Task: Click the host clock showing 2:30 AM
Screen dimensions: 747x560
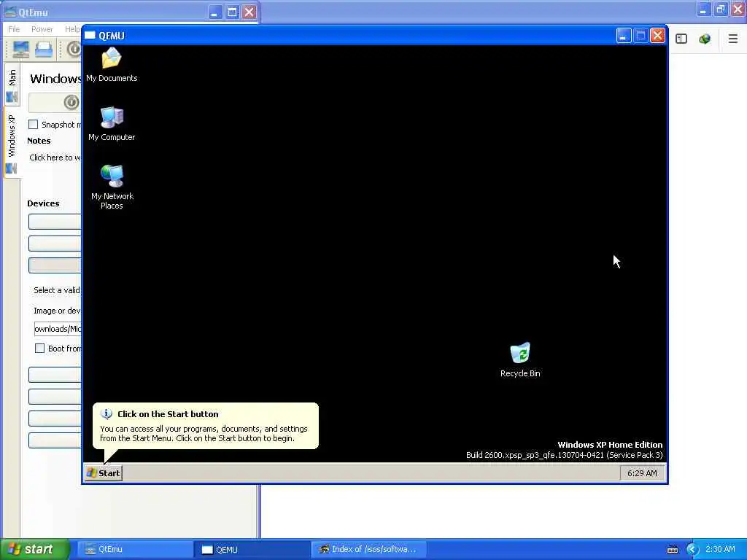Action: pos(720,549)
